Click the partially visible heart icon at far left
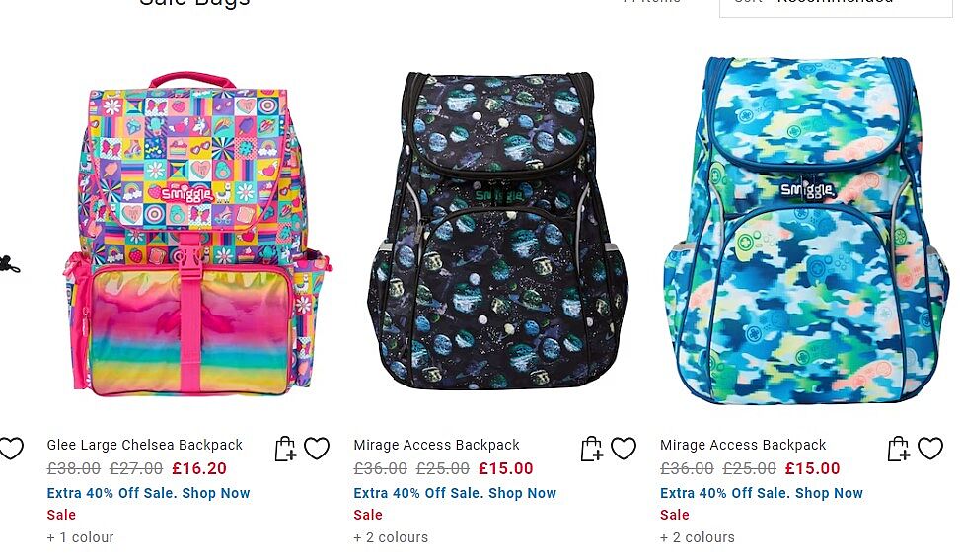This screenshot has width=960, height=560. pos(11,449)
